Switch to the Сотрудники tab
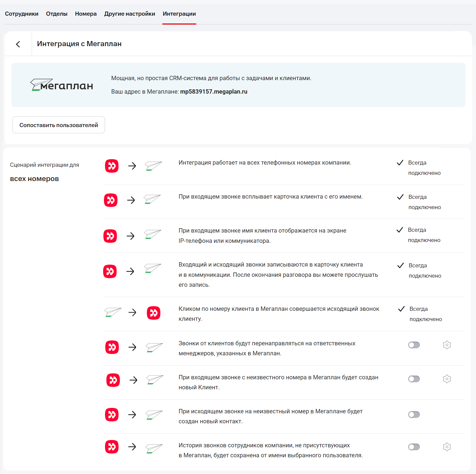Screen dimensions: 476x474 click(22, 14)
